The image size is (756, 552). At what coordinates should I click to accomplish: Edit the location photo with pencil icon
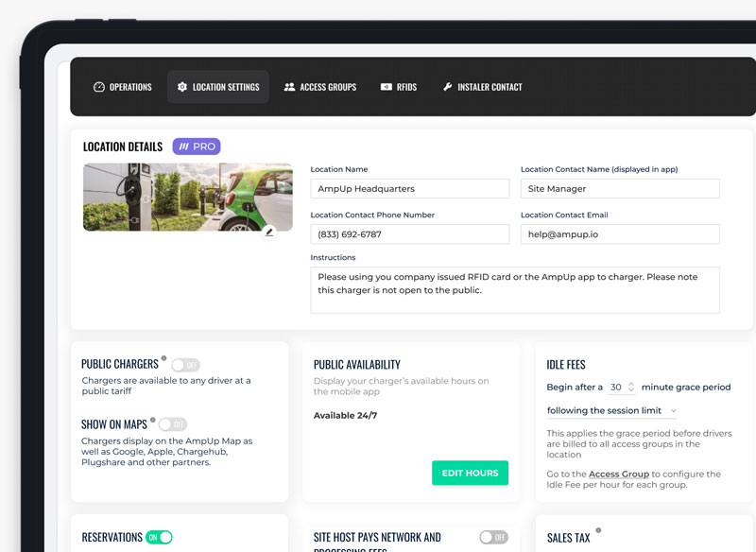point(269,233)
